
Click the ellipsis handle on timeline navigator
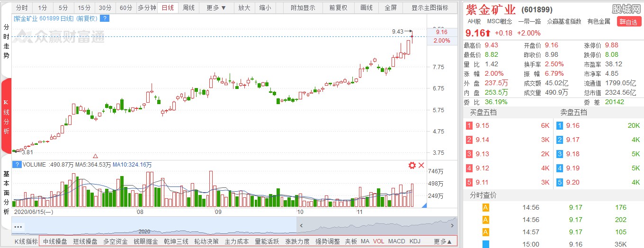[x=18, y=227]
